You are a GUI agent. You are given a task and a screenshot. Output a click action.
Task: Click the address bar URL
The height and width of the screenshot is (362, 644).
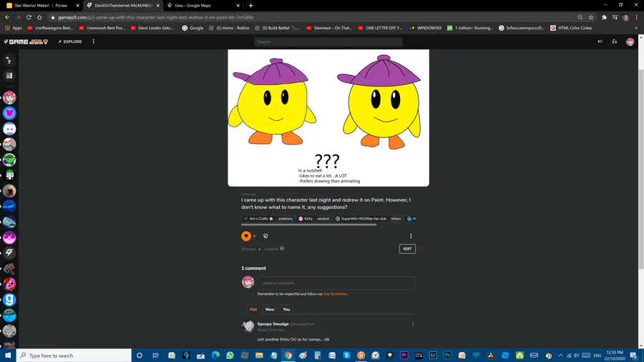coord(156,17)
